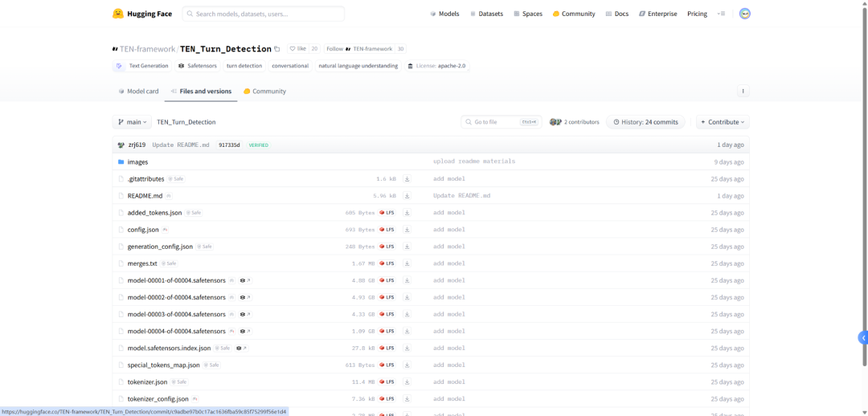Go to Spaces in top navigation
Viewport: 868px width, 416px height.
[x=527, y=14]
